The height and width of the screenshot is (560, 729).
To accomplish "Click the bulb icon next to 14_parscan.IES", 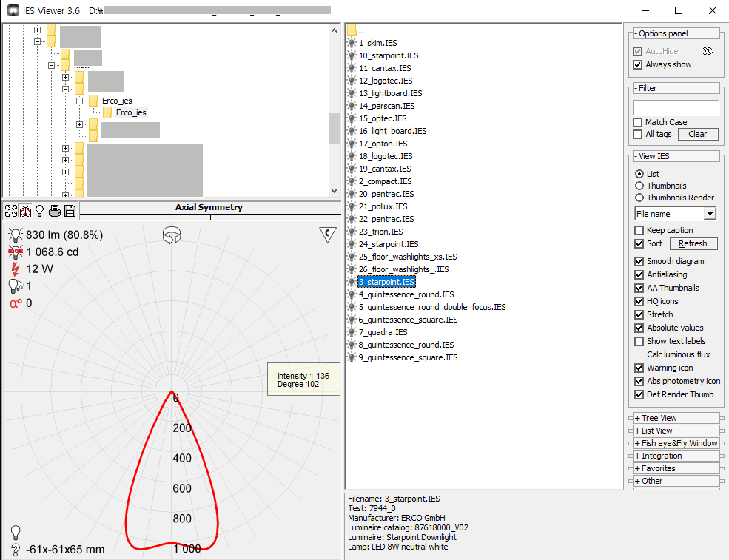I will click(x=352, y=106).
